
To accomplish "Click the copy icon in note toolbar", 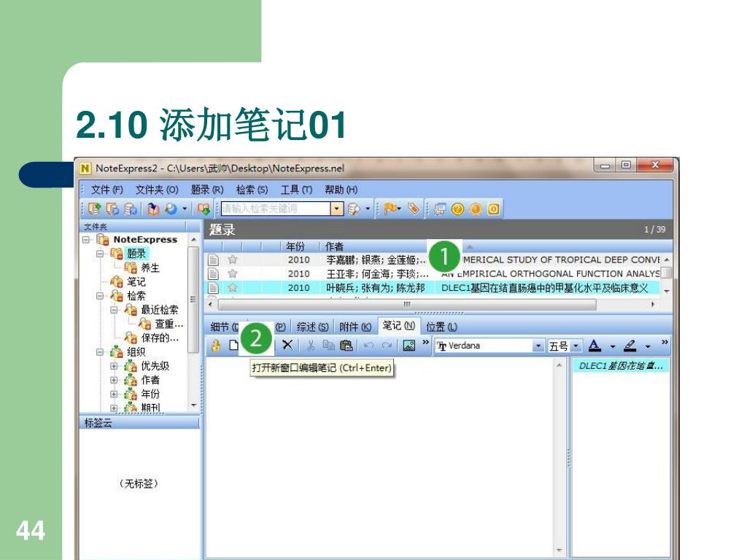I will pos(328,345).
